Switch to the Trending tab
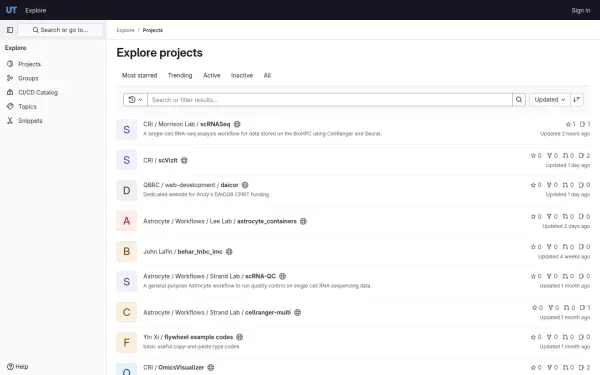 tap(180, 75)
